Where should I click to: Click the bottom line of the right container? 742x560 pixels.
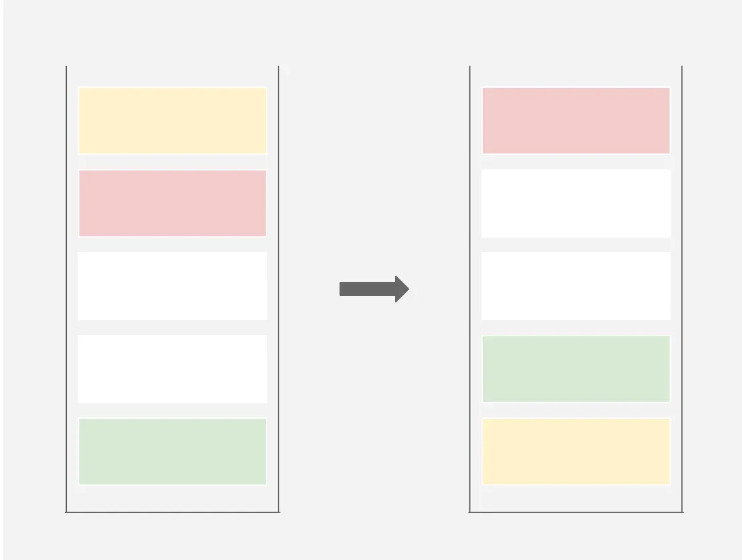(576, 512)
